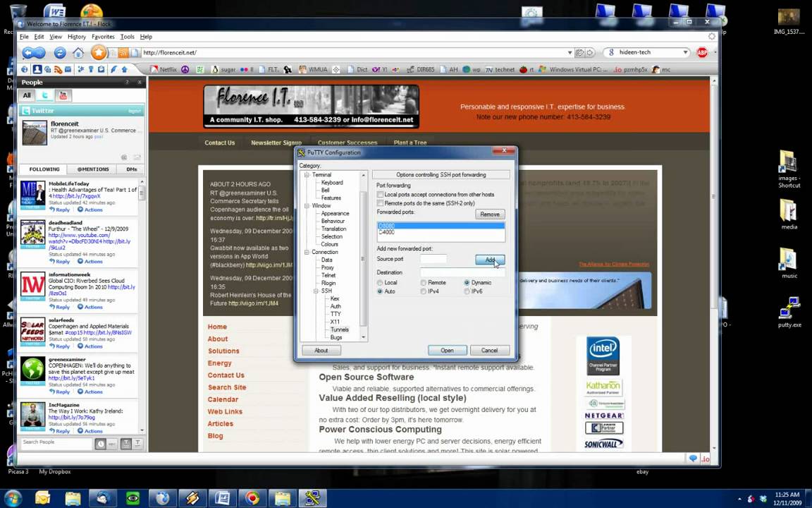The height and width of the screenshot is (508, 812).
Task: Open the History menu in Flock
Action: [77, 37]
